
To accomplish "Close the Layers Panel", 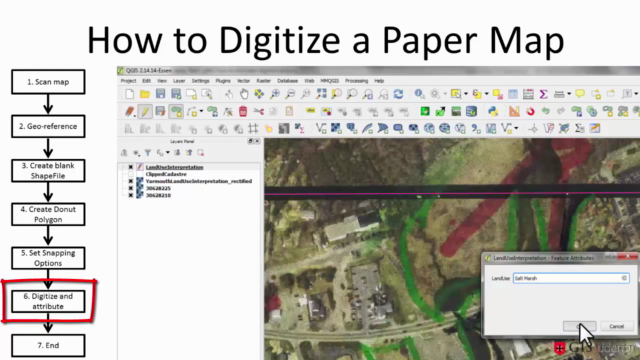I will (257, 141).
